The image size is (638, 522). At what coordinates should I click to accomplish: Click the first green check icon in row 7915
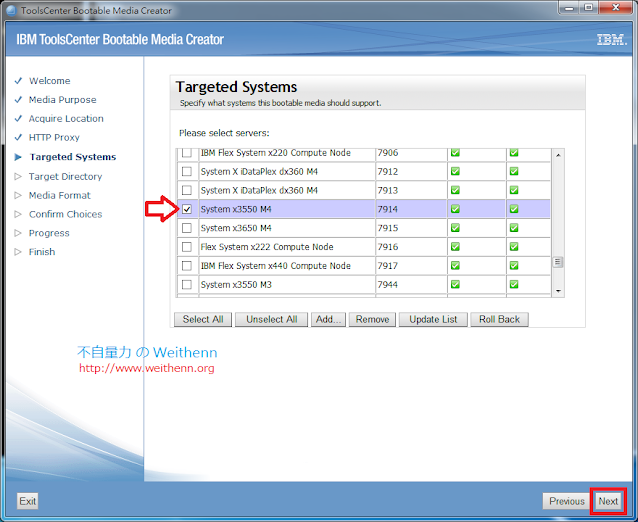pos(455,228)
